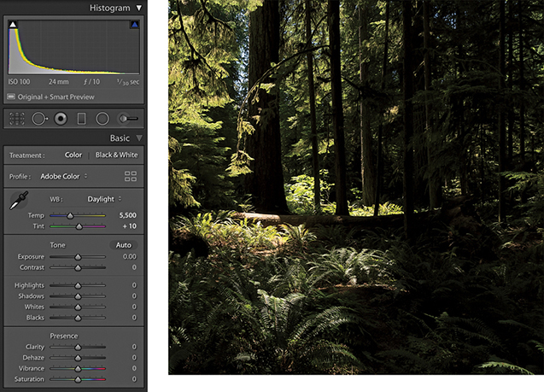The width and height of the screenshot is (544, 392).
Task: Click the Exposure slider handle
Action: [78, 256]
